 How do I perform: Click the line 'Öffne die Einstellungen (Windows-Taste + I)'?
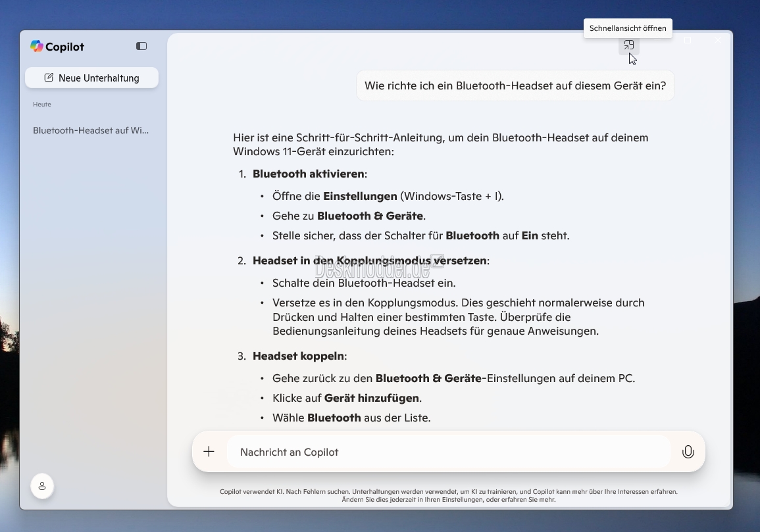coord(388,196)
